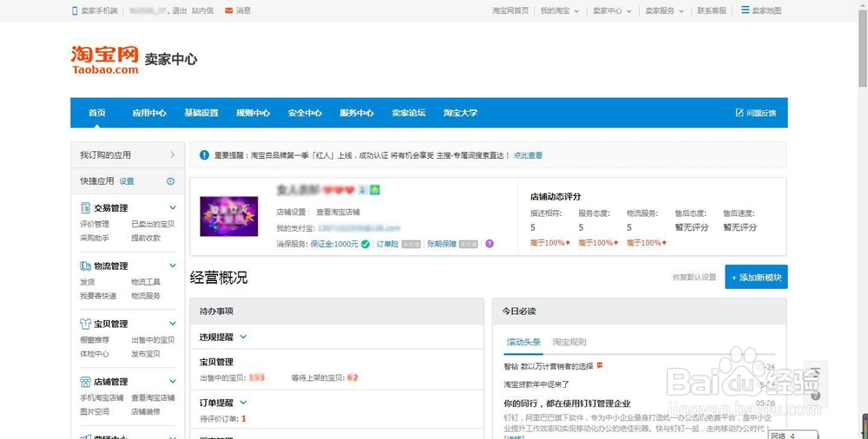Click the blue exclamation notice icon

[204, 155]
